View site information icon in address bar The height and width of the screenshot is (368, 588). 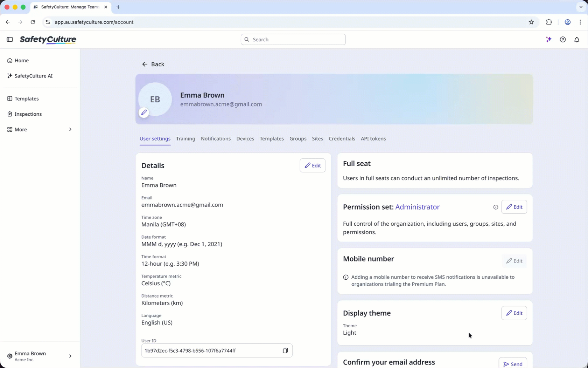pyautogui.click(x=48, y=22)
